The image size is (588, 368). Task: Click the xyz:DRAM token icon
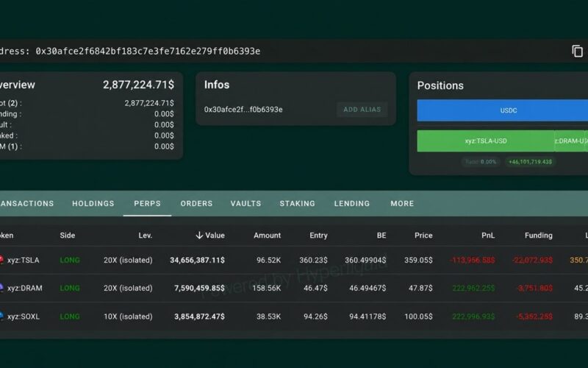pyautogui.click(x=1, y=288)
